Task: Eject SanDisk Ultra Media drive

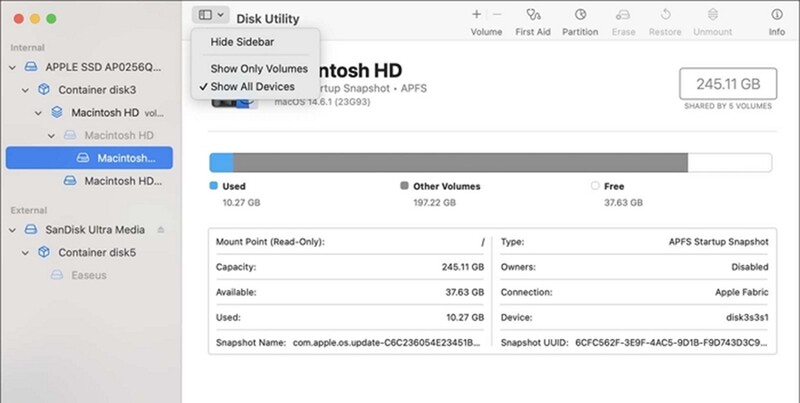Action: pyautogui.click(x=161, y=230)
